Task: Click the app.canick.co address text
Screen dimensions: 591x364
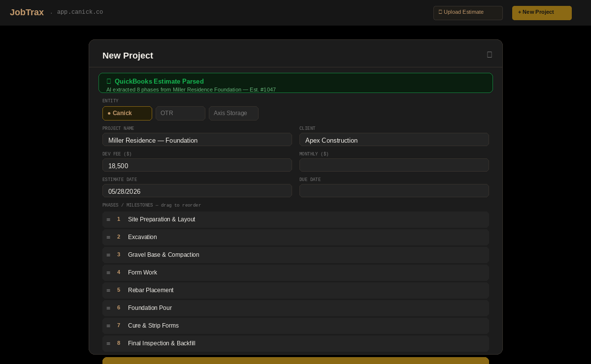Action: coord(80,12)
